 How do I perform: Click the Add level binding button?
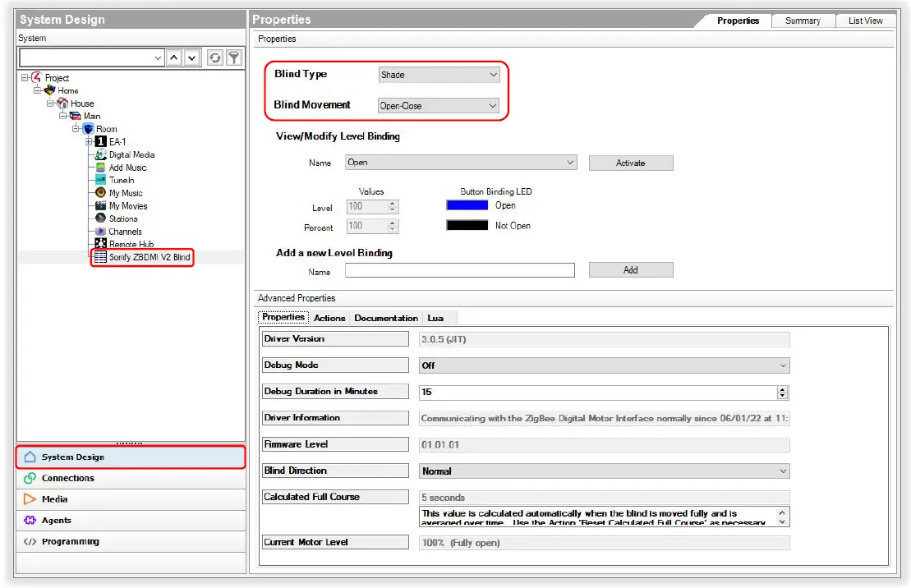(x=630, y=270)
